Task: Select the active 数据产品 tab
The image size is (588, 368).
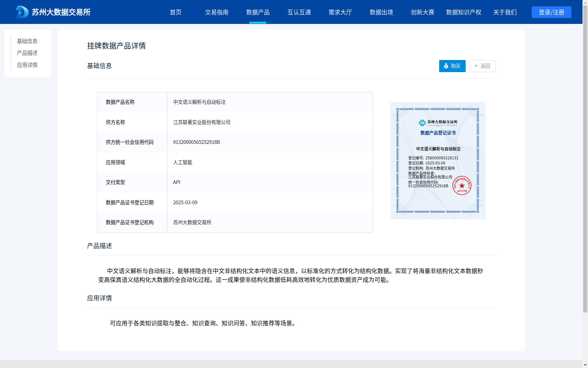Action: [x=258, y=12]
